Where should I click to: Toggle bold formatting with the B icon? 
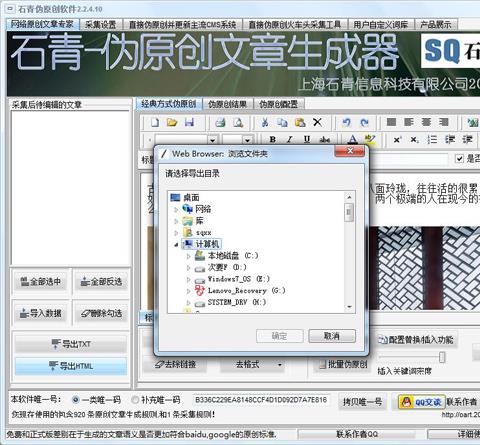(x=273, y=139)
